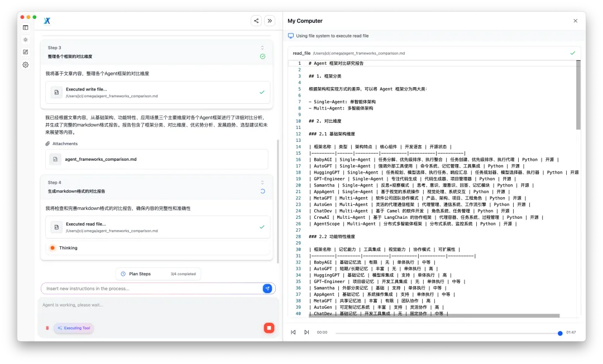The image size is (603, 364).
Task: Toggle the theme brightness icon in sidebar
Action: tap(25, 40)
